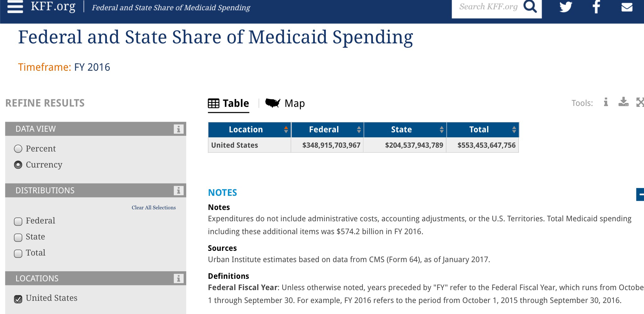
Task: Click the Clear All Selections link
Action: pos(153,207)
